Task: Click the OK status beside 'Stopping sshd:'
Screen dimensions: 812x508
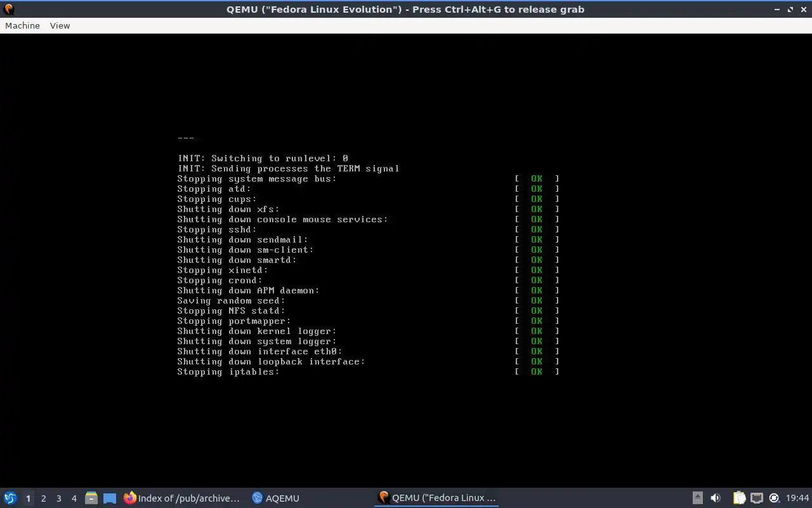Action: (x=537, y=229)
